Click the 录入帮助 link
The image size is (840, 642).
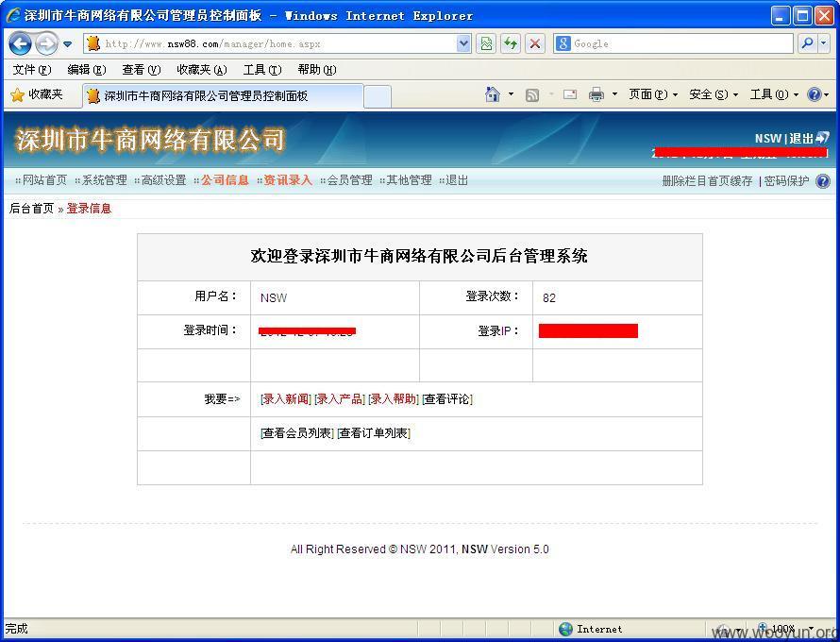394,399
